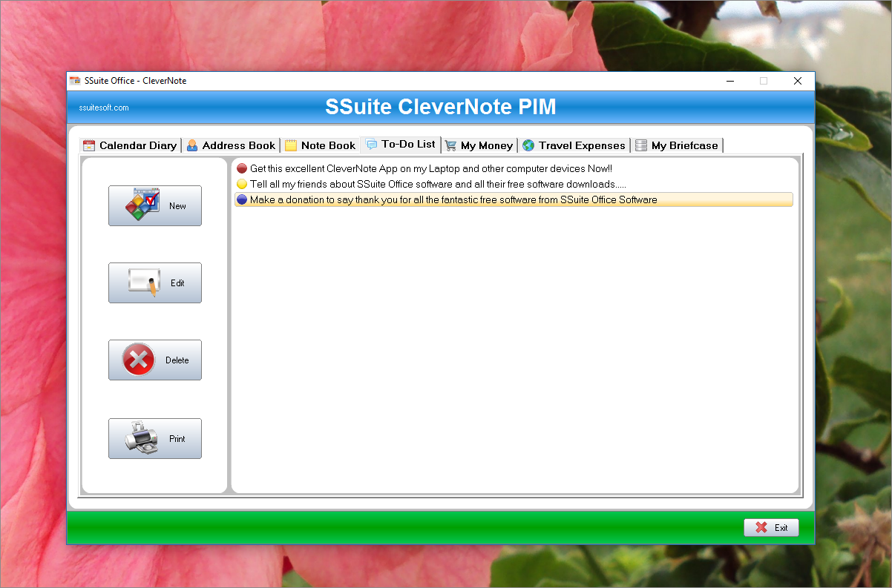Minimize the CleverNote window
Image resolution: width=892 pixels, height=588 pixels.
pos(729,81)
